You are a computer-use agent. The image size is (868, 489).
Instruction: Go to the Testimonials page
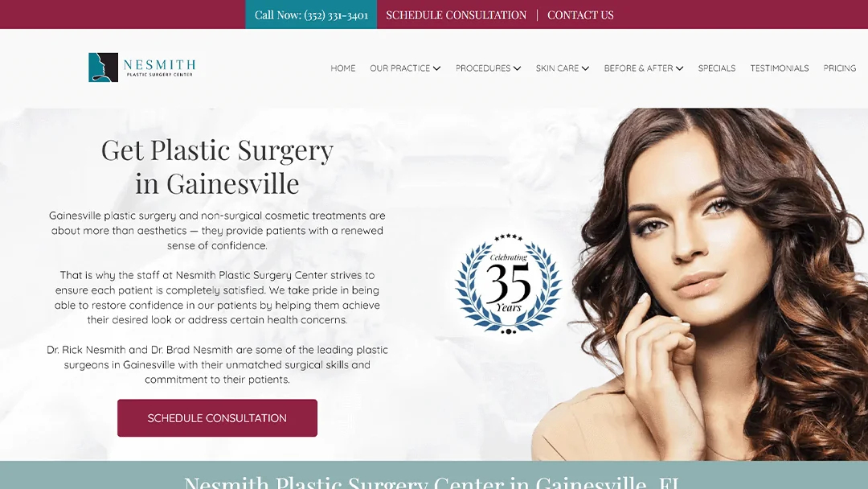click(x=779, y=68)
